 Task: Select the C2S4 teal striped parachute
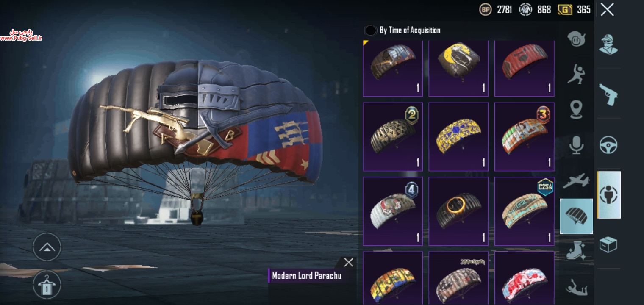[x=524, y=211]
